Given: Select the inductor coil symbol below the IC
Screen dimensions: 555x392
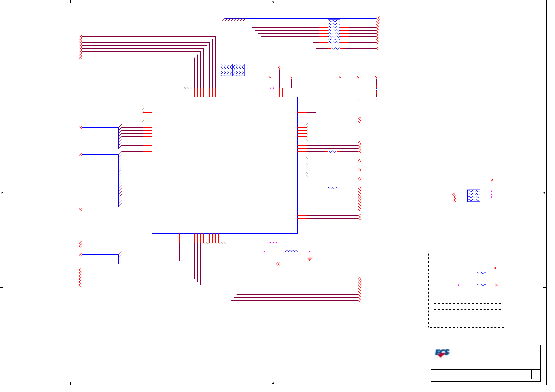Looking at the screenshot, I should coord(291,251).
